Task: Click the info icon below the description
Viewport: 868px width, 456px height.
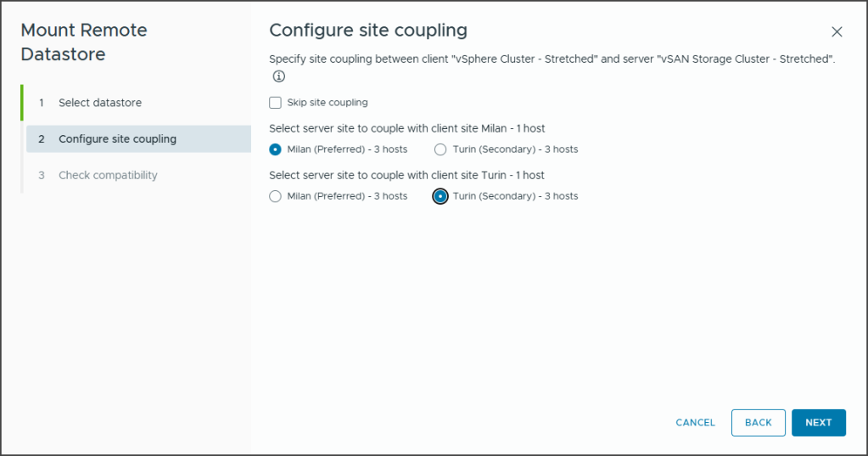Action: (278, 76)
